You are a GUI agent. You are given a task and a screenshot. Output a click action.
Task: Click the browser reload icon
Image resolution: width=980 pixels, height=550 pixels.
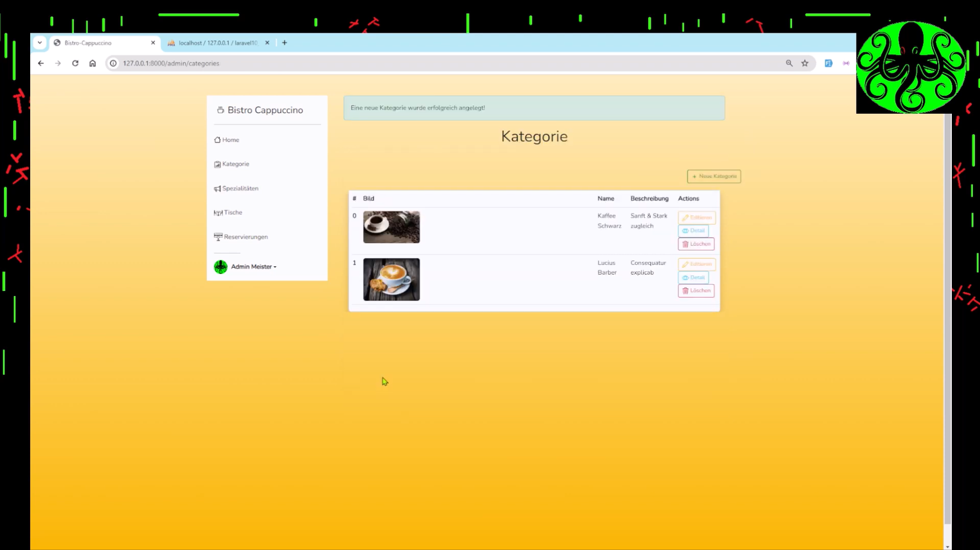(75, 64)
